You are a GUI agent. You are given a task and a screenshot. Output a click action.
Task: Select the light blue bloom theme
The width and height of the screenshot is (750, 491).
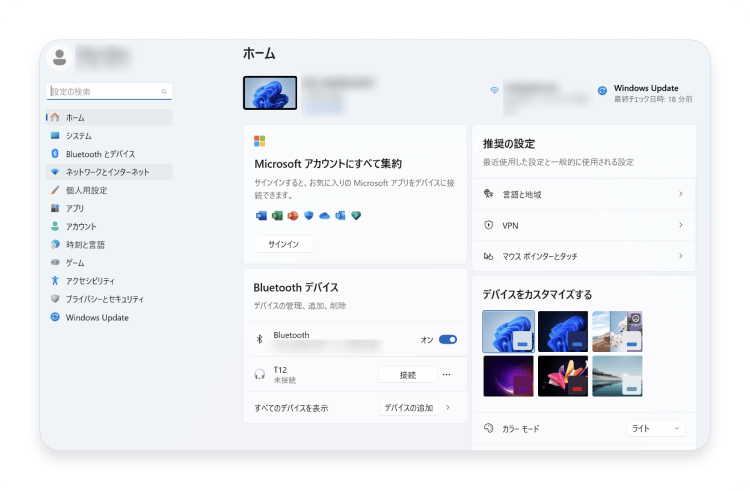pyautogui.click(x=508, y=331)
